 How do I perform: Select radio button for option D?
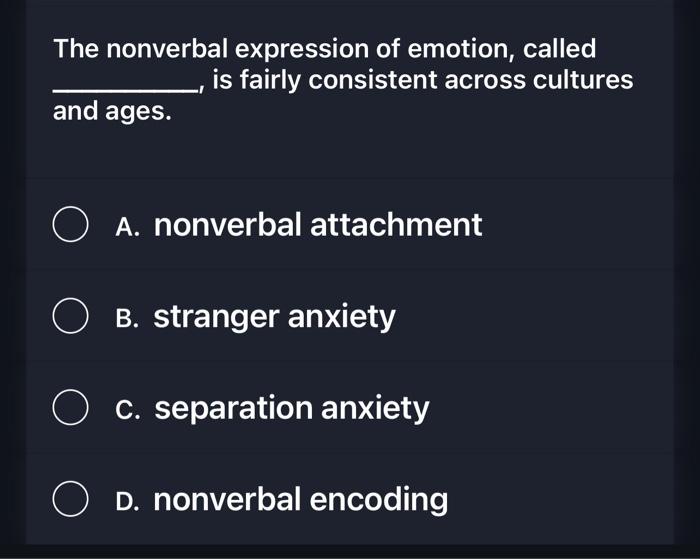point(70,499)
